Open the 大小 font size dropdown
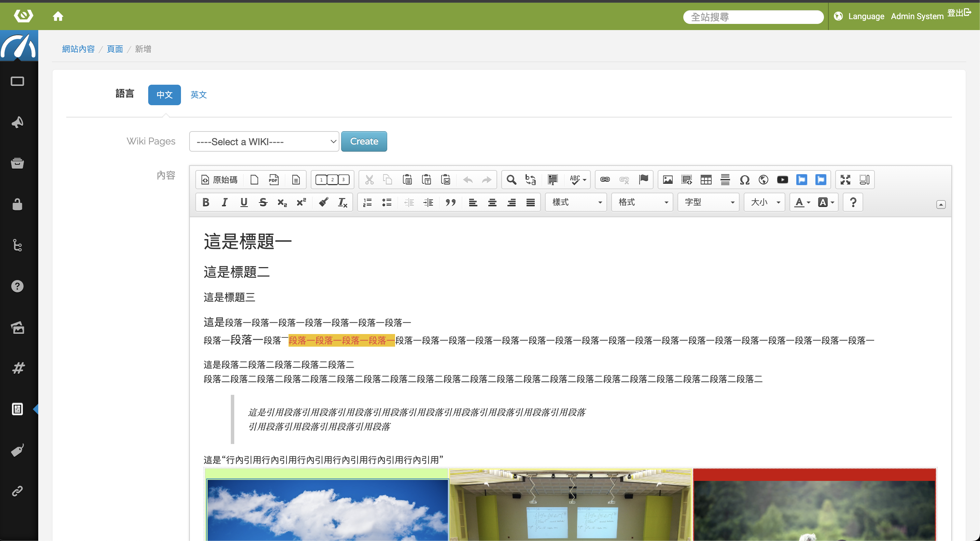This screenshot has width=980, height=541. 765,203
